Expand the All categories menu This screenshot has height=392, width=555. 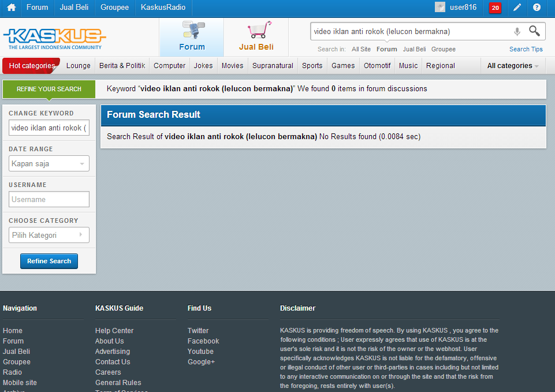(512, 66)
